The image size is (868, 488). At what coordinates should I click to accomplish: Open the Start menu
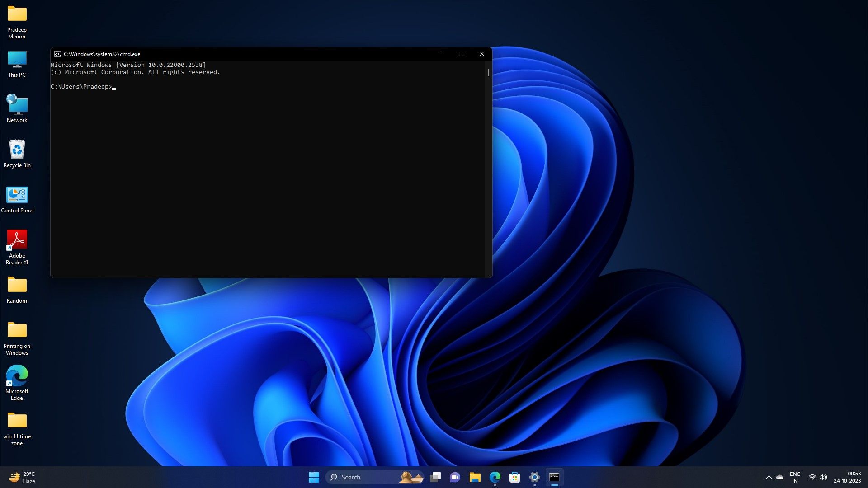314,477
